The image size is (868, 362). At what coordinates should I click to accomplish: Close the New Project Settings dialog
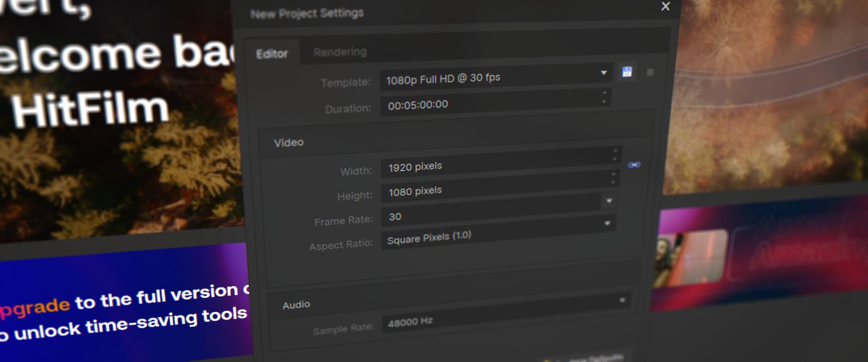[665, 6]
